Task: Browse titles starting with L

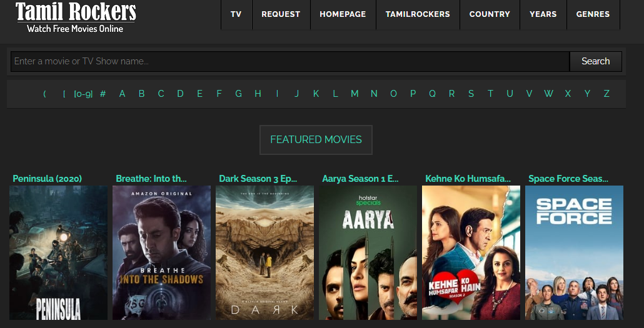Action: coord(335,94)
